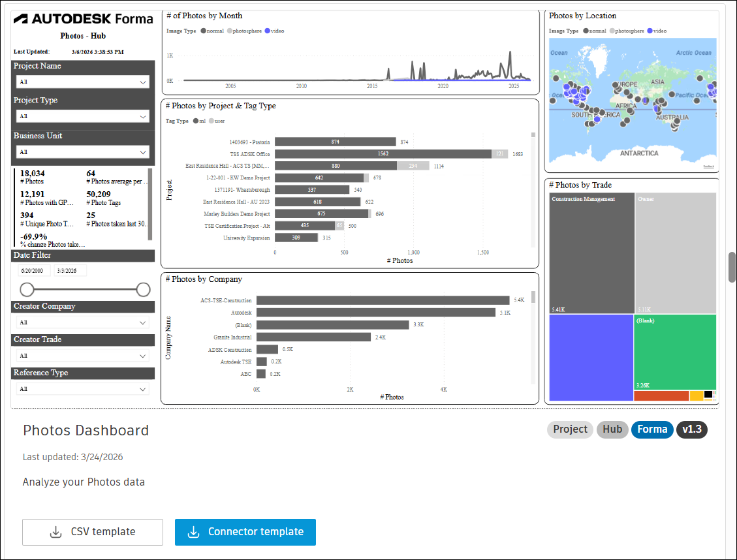Screen dimensions: 737x560
Task: Toggle photosphere legend in Photos by Location
Action: tap(627, 31)
